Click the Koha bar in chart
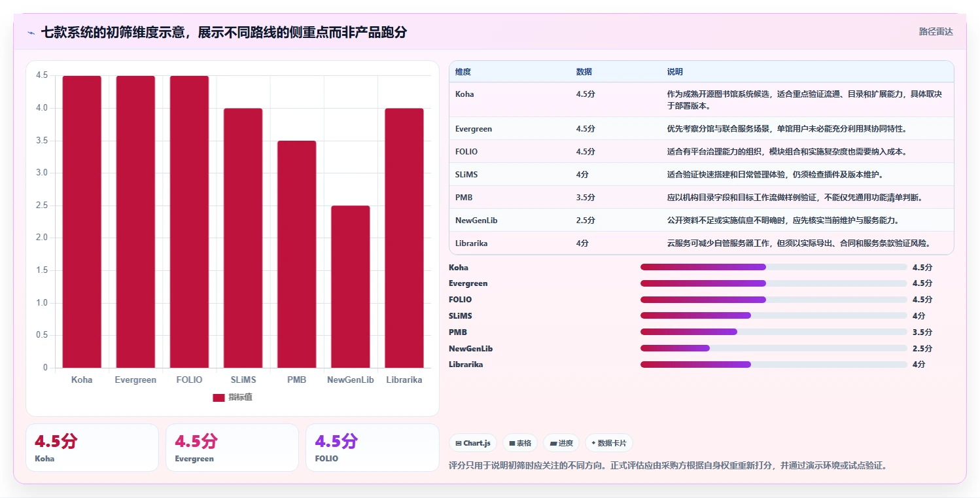 coord(82,222)
